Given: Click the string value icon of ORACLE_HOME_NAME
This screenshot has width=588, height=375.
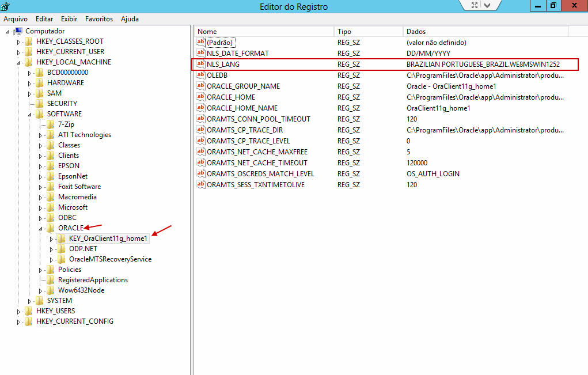Looking at the screenshot, I should click(201, 108).
